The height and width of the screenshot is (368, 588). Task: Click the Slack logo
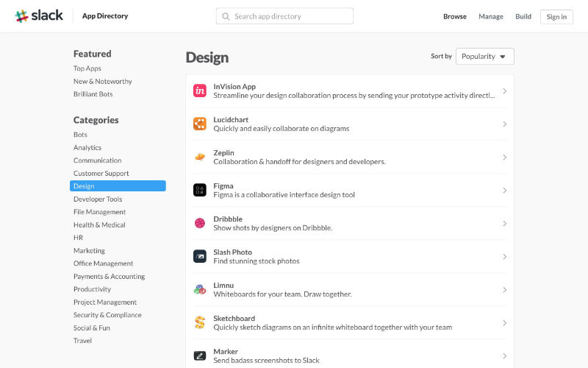tap(39, 15)
